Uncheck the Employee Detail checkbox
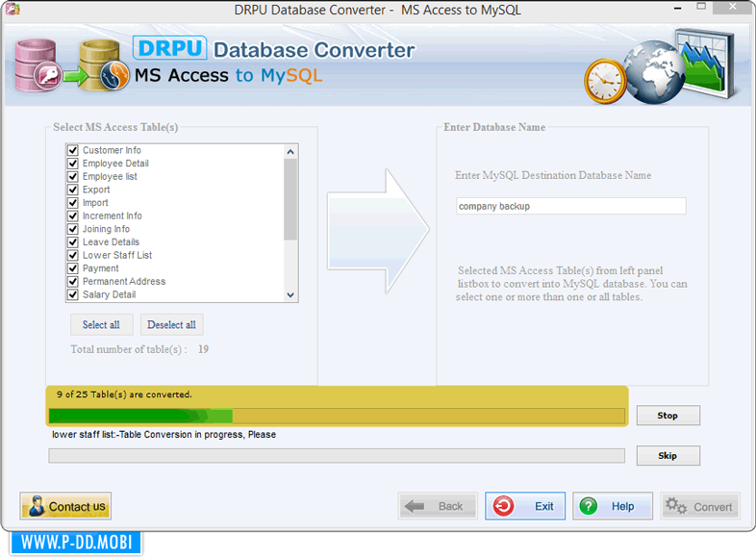 pyautogui.click(x=73, y=163)
